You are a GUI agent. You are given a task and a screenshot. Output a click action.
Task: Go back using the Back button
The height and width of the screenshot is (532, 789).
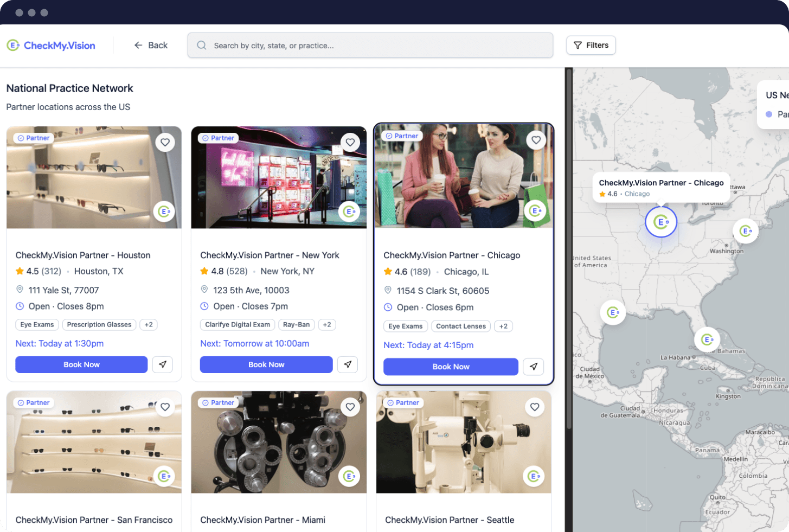[151, 46]
